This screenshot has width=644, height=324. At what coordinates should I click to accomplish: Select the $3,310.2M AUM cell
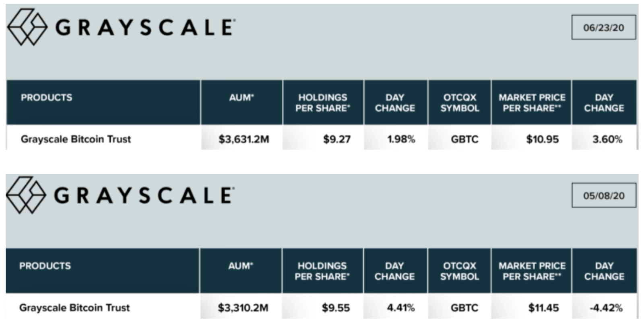pos(241,306)
